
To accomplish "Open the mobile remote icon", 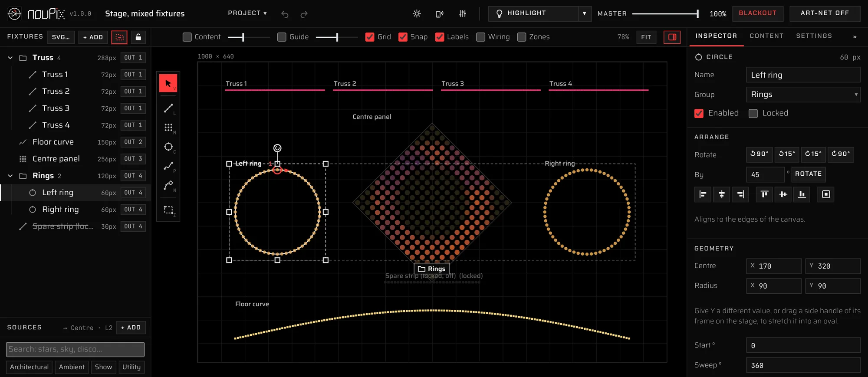I will pos(439,14).
